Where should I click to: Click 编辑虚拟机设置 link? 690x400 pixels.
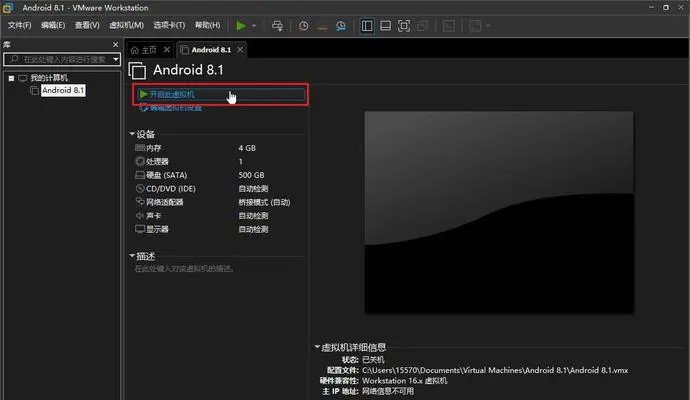(176, 108)
